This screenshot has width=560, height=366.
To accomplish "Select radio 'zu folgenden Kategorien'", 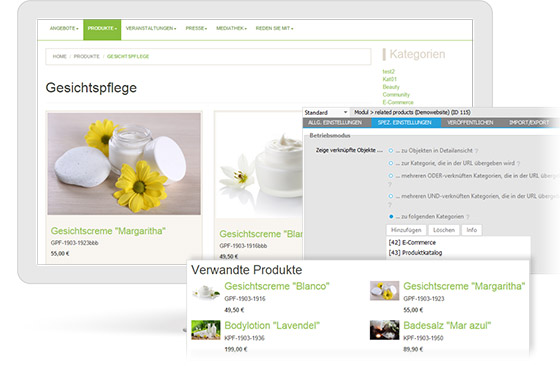I will click(391, 216).
